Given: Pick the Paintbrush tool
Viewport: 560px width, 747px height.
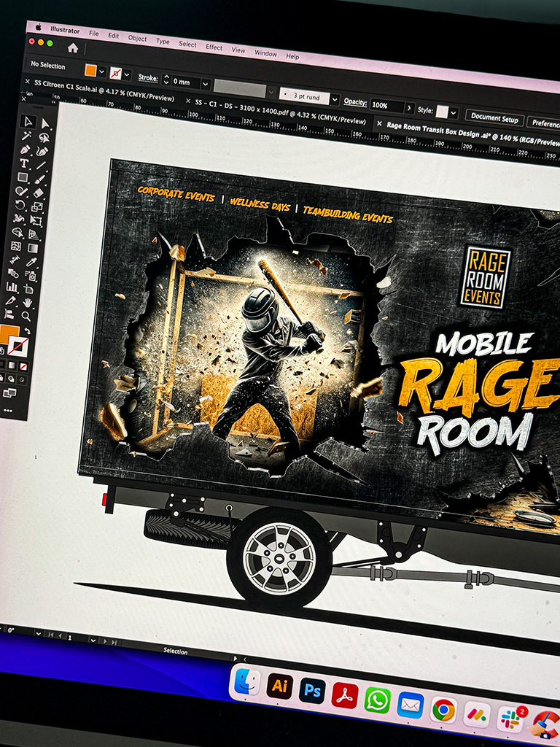Looking at the screenshot, I should [x=40, y=179].
